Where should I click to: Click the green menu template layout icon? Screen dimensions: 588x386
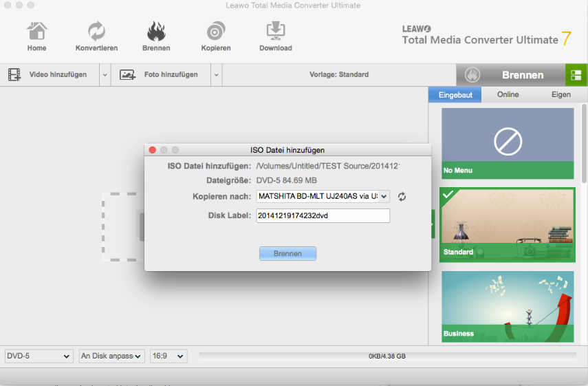tap(576, 75)
